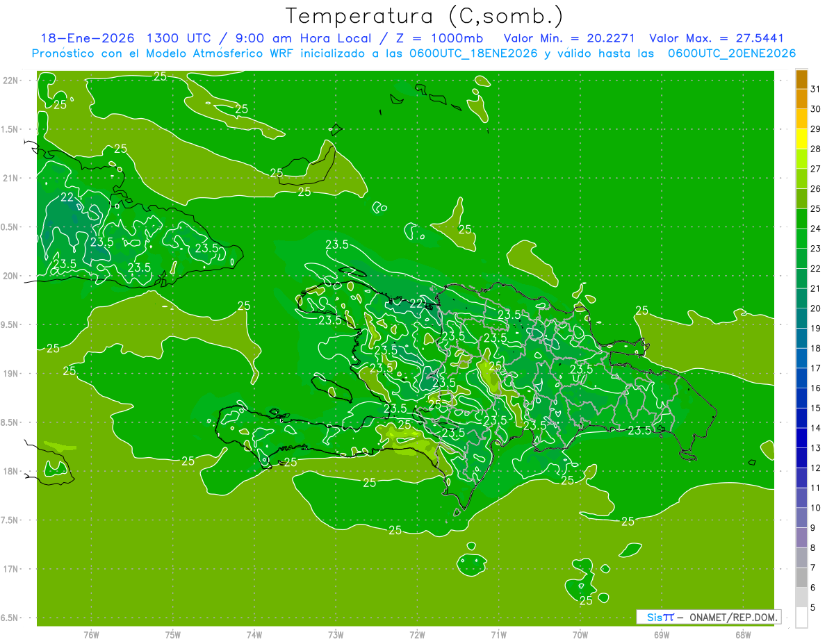Click the "73W" longitude axis label
Image resolution: width=834 pixels, height=644 pixels.
[335, 634]
